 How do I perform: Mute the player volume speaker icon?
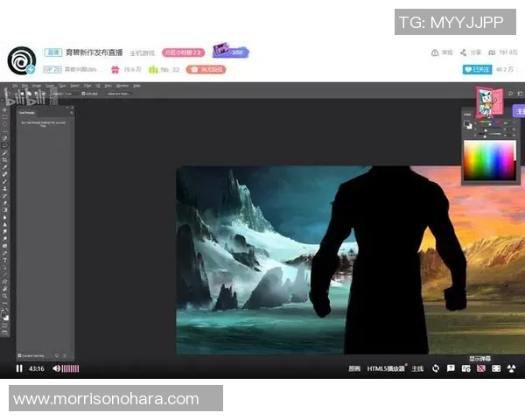point(57,368)
